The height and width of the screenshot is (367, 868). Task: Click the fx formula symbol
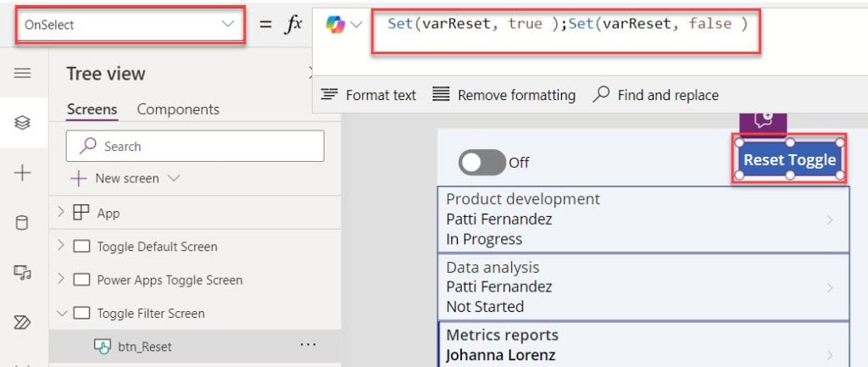pyautogui.click(x=292, y=25)
